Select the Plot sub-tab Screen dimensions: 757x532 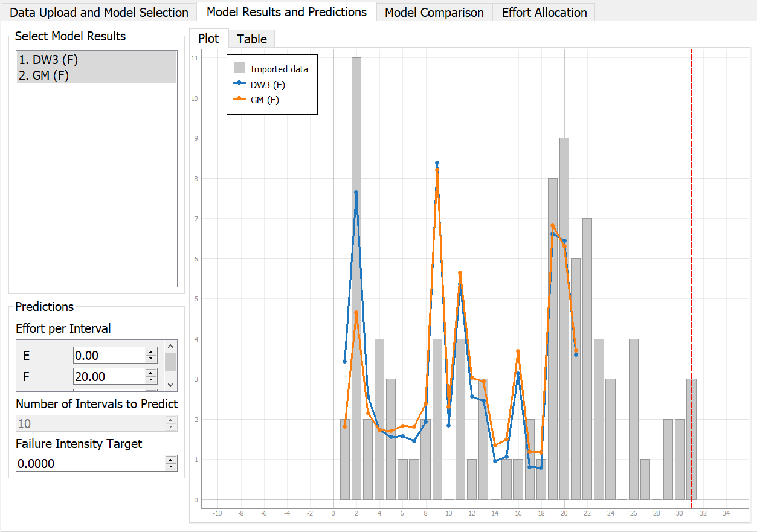point(208,38)
